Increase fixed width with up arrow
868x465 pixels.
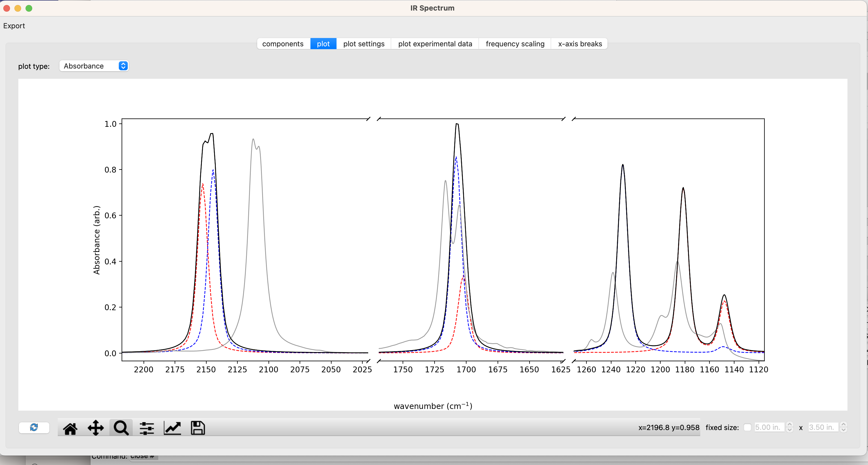789,424
